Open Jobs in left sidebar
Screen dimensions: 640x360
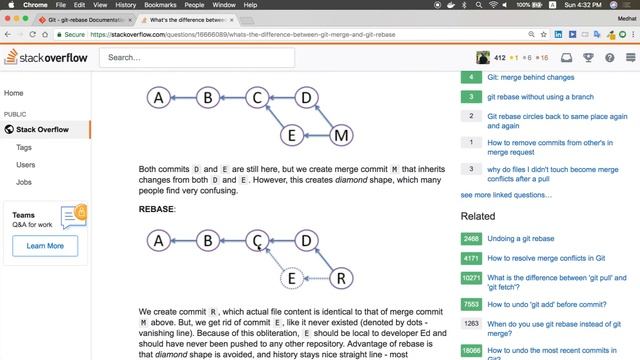(x=24, y=182)
